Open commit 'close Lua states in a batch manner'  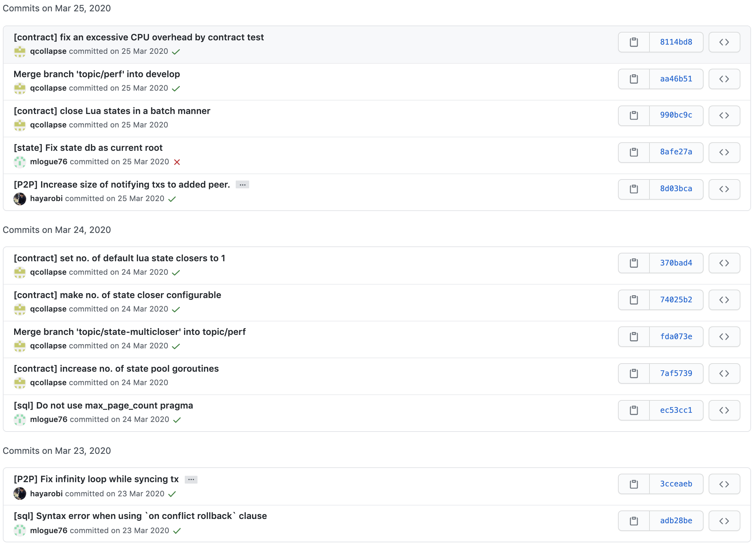pos(112,111)
